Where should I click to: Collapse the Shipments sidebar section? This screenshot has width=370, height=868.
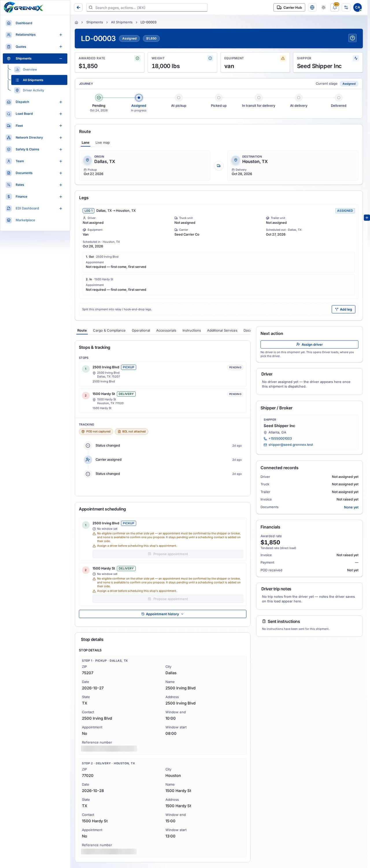coord(61,59)
